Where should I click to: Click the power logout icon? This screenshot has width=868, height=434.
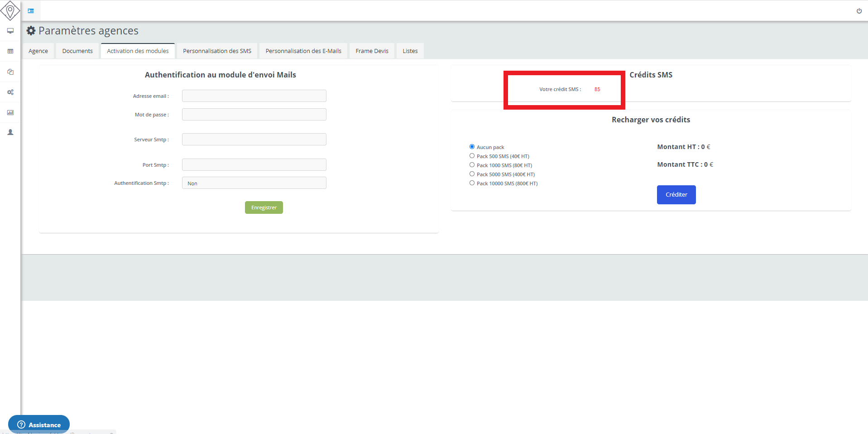[859, 11]
